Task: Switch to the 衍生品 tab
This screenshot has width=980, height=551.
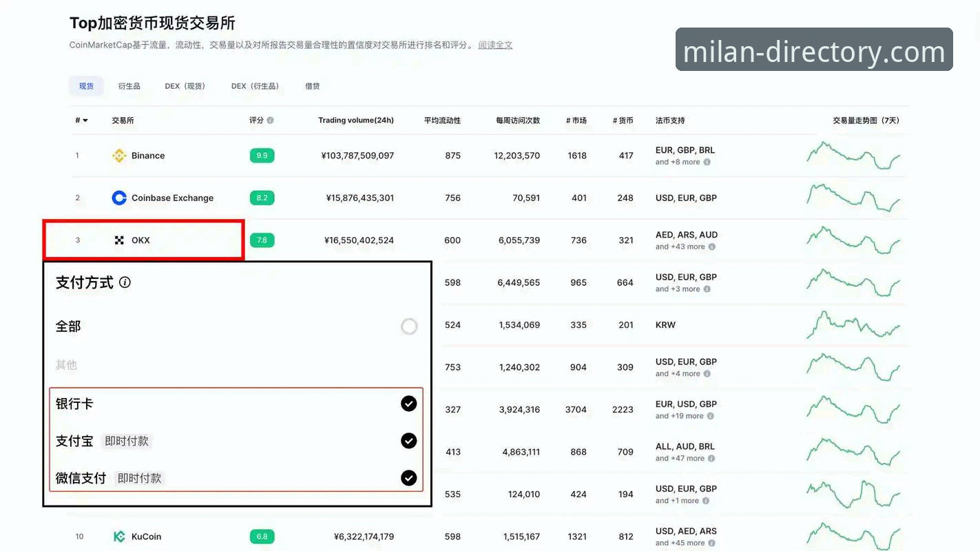Action: [x=129, y=86]
